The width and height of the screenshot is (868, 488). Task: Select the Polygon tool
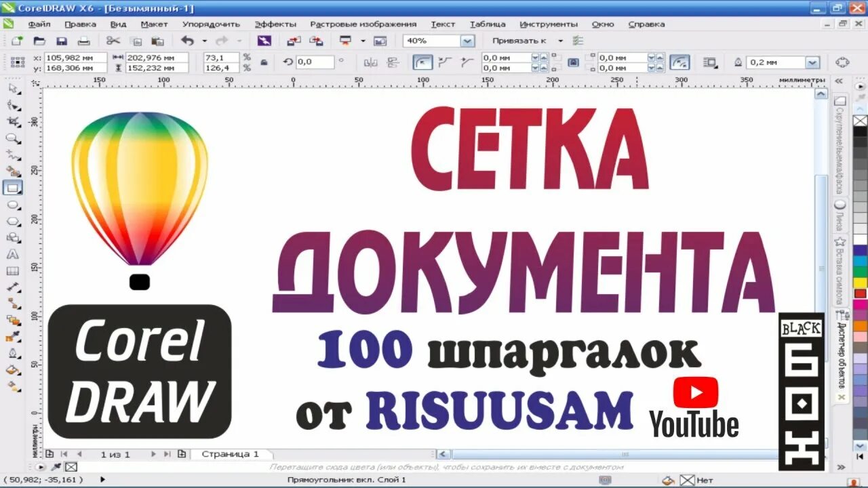click(14, 221)
